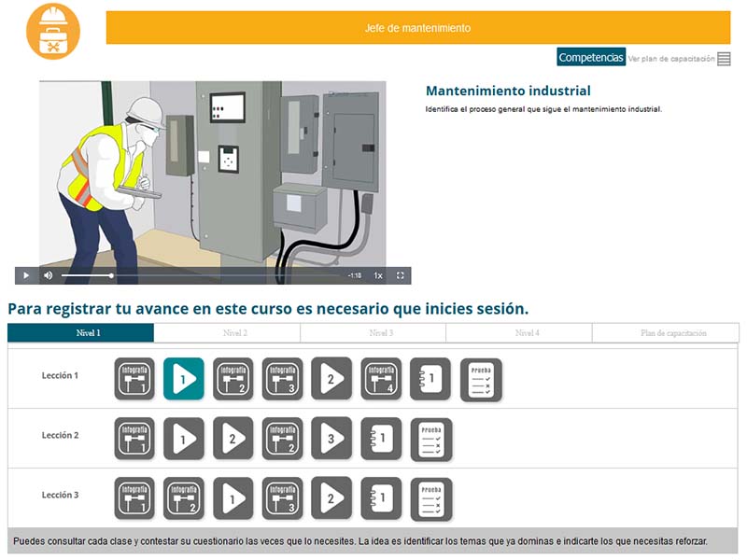Play highlighted video 1 in Lección 1
747x560 pixels.
click(x=184, y=379)
